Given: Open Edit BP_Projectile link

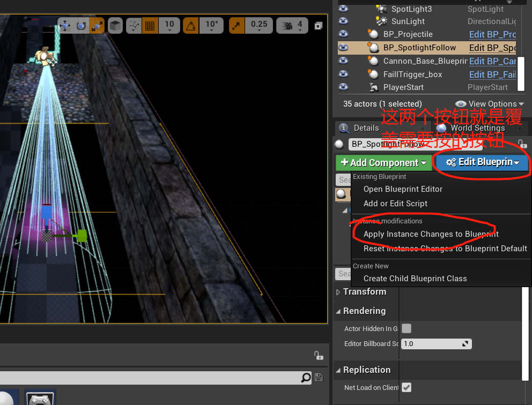Looking at the screenshot, I should pyautogui.click(x=493, y=34).
